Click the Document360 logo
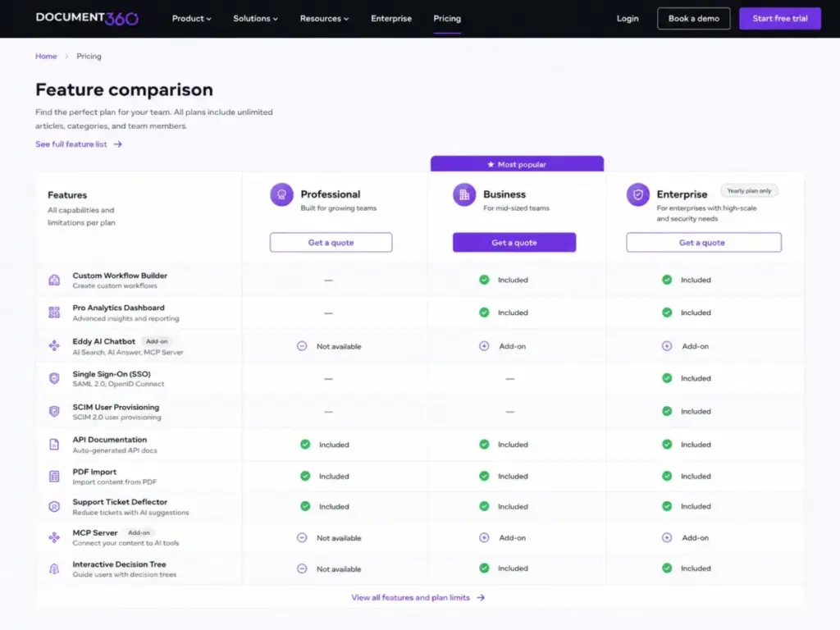This screenshot has width=840, height=630. pyautogui.click(x=87, y=18)
